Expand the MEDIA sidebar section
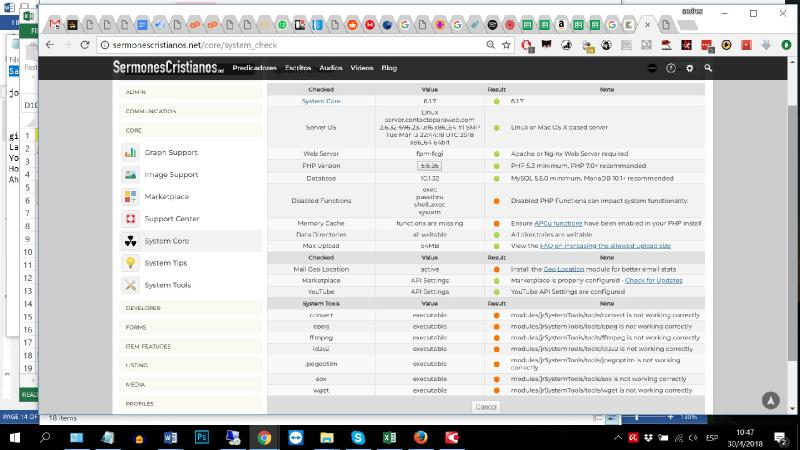The height and width of the screenshot is (450, 800). 136,384
